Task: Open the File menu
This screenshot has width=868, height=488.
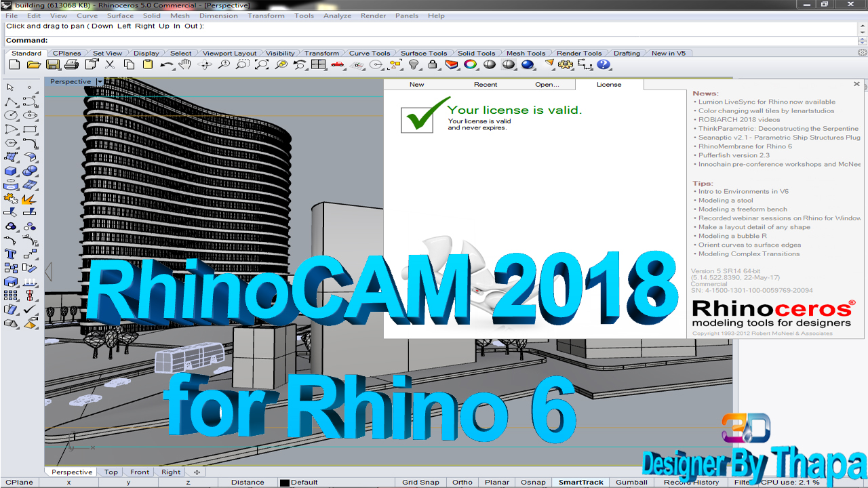Action: coord(12,16)
